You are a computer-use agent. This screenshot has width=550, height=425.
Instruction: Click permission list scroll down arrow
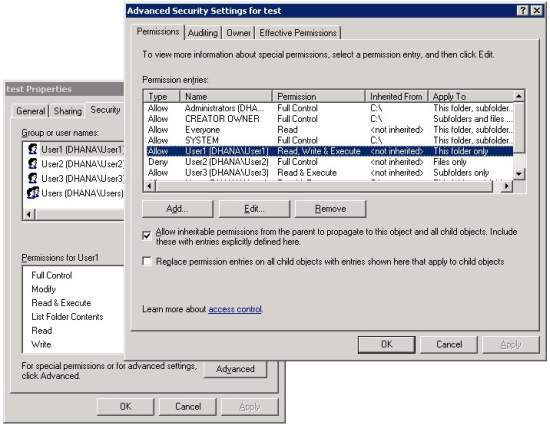pyautogui.click(x=519, y=174)
